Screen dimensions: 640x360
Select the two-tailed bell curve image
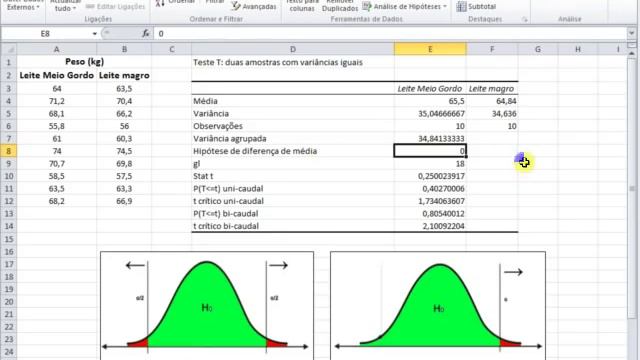(207, 306)
